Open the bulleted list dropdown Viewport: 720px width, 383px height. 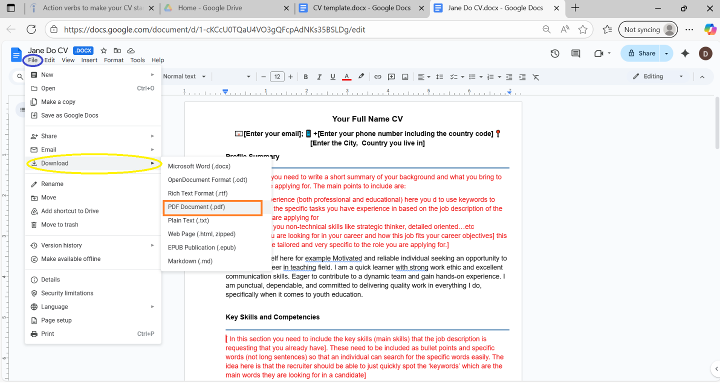pos(475,77)
